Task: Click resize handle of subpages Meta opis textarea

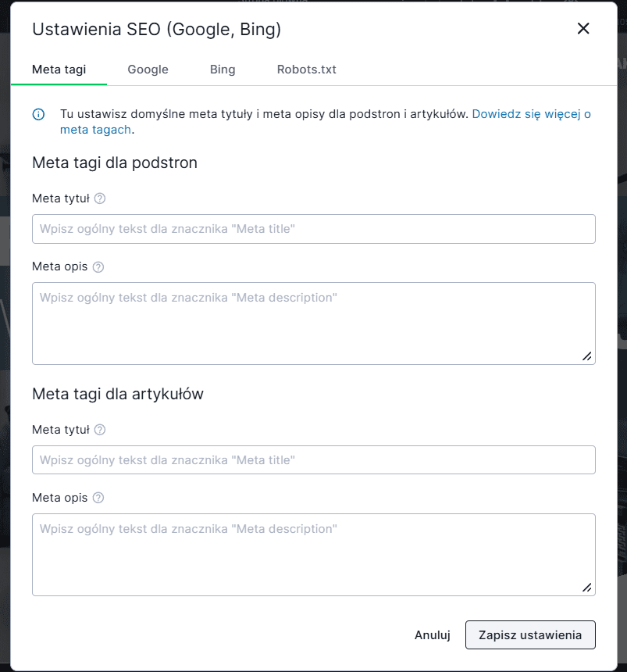Action: 587,356
